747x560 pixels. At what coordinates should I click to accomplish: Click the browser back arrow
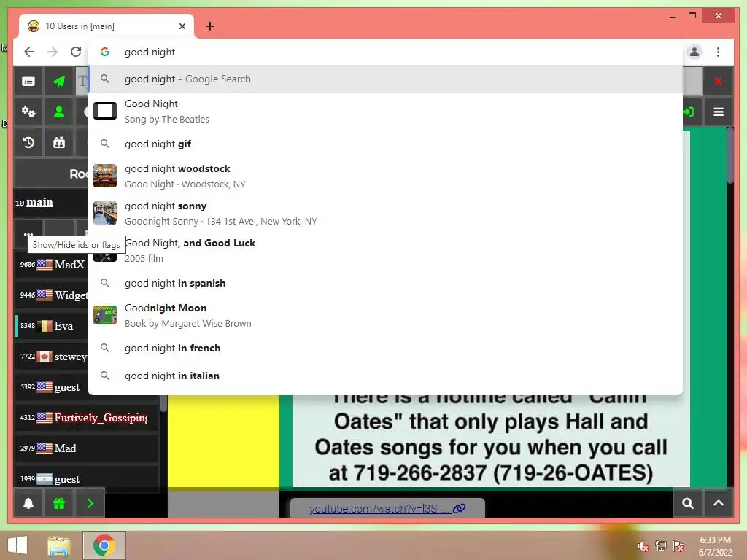pyautogui.click(x=29, y=52)
